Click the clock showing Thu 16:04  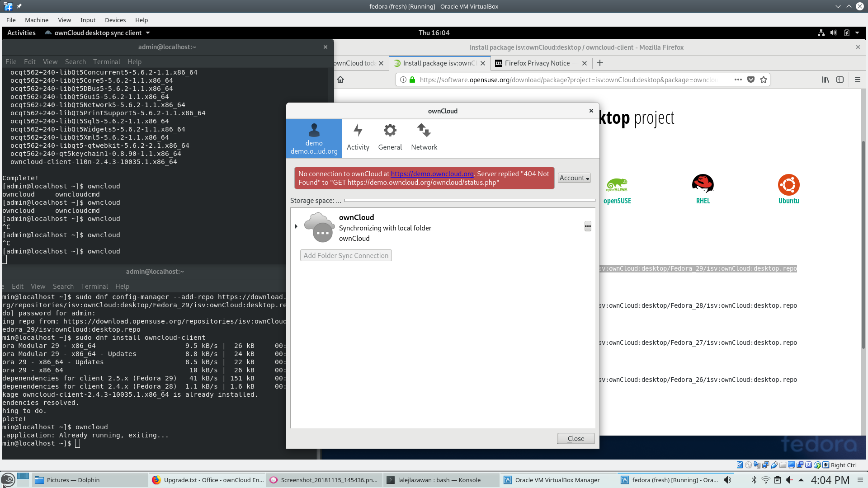(x=434, y=33)
